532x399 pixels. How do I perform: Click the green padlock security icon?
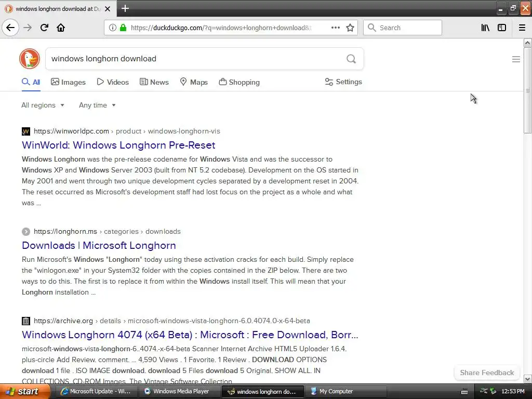tap(123, 28)
